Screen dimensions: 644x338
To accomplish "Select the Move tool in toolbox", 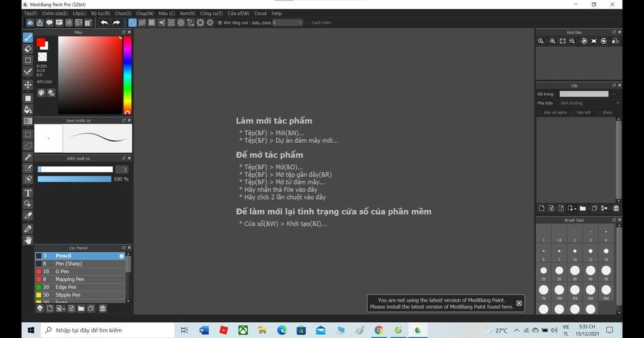I will [28, 85].
